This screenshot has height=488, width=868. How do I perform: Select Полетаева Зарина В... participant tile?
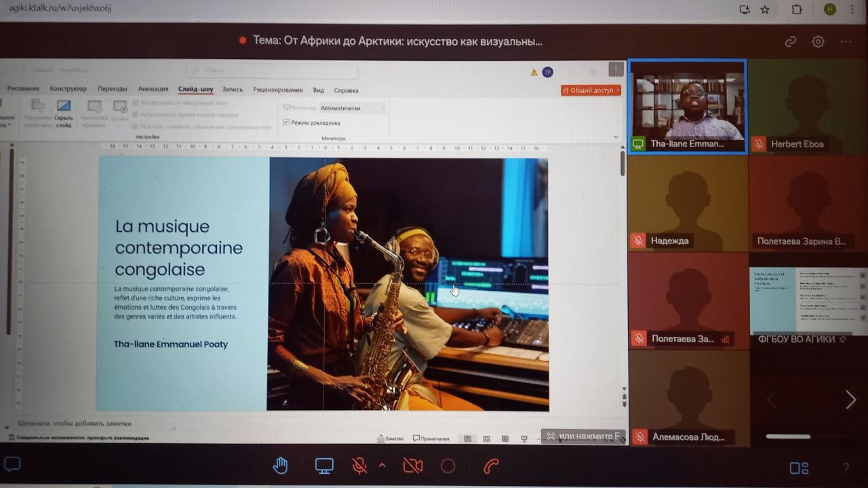pyautogui.click(x=808, y=204)
